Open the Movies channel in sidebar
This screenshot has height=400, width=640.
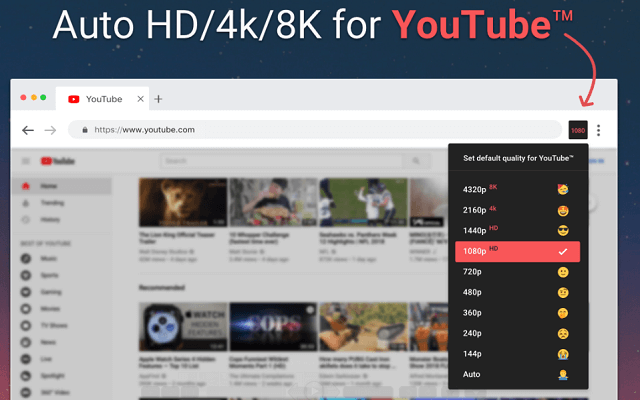click(62, 309)
